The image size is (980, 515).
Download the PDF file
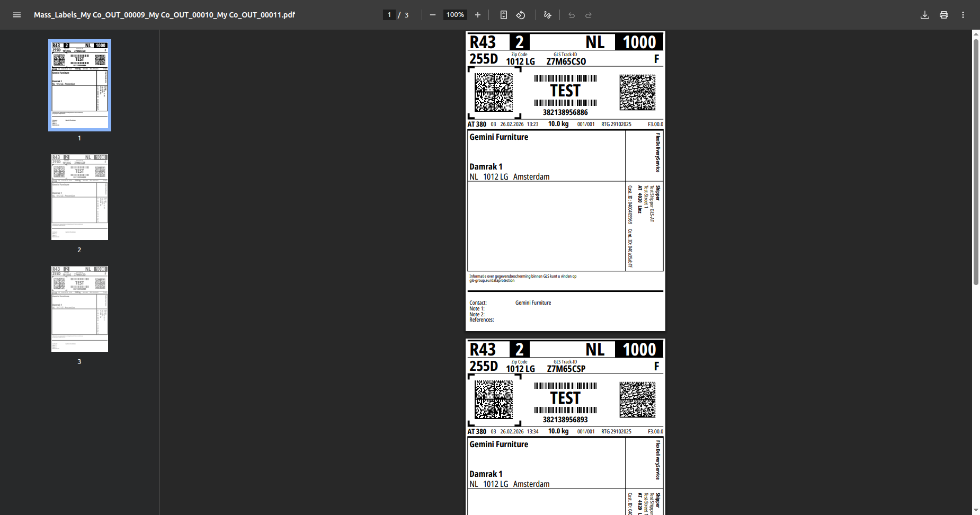click(925, 15)
